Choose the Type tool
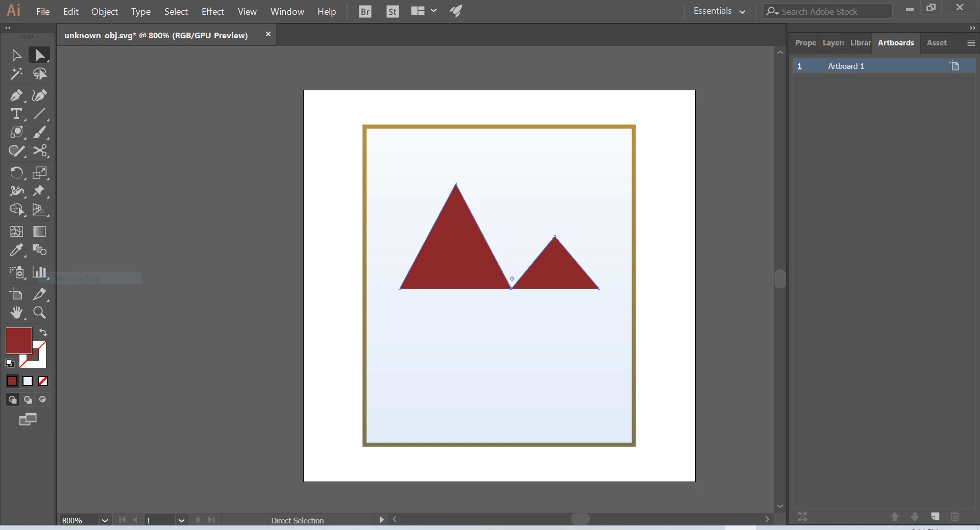The width and height of the screenshot is (980, 530). coord(16,114)
